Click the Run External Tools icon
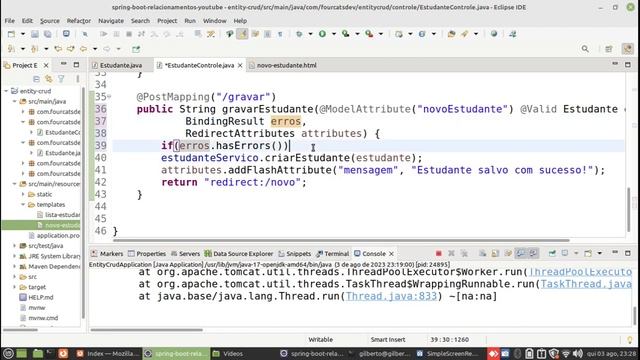 click(x=369, y=34)
